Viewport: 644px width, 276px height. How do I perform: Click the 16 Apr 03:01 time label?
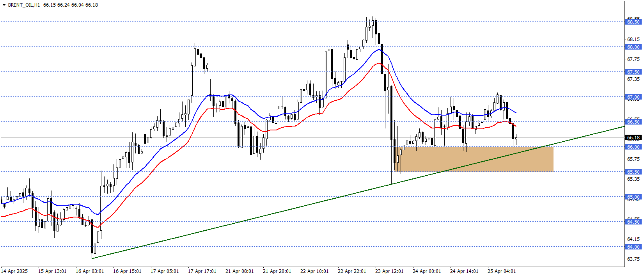pos(90,271)
